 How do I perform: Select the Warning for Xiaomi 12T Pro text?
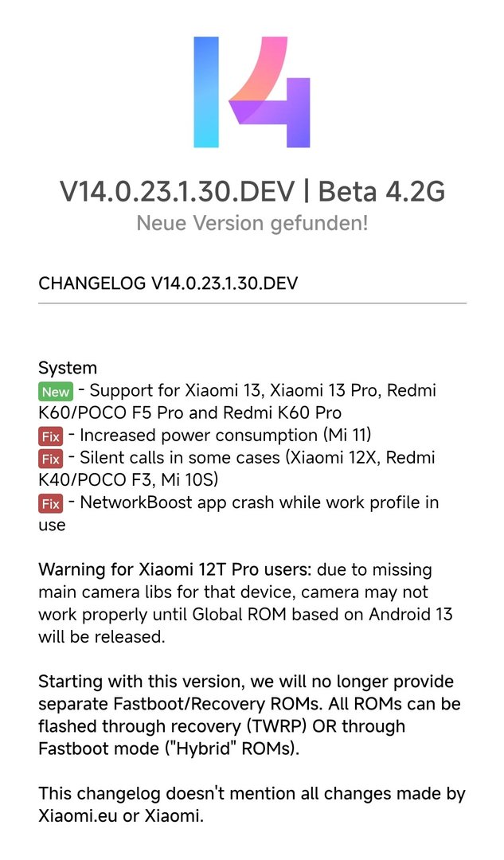245,604
